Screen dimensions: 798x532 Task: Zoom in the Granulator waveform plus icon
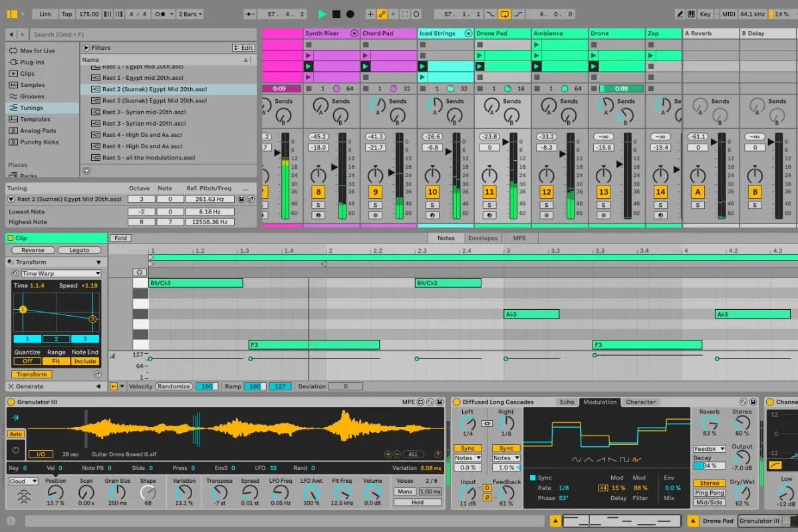click(x=388, y=454)
